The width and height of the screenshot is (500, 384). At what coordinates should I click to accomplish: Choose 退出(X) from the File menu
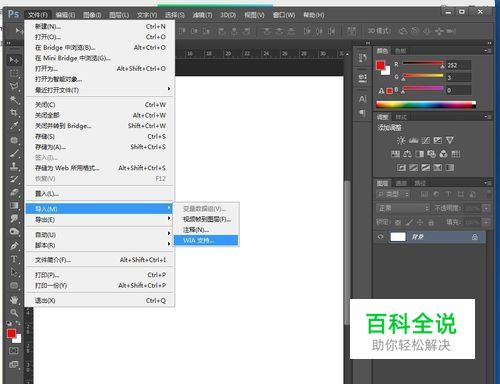(100, 301)
